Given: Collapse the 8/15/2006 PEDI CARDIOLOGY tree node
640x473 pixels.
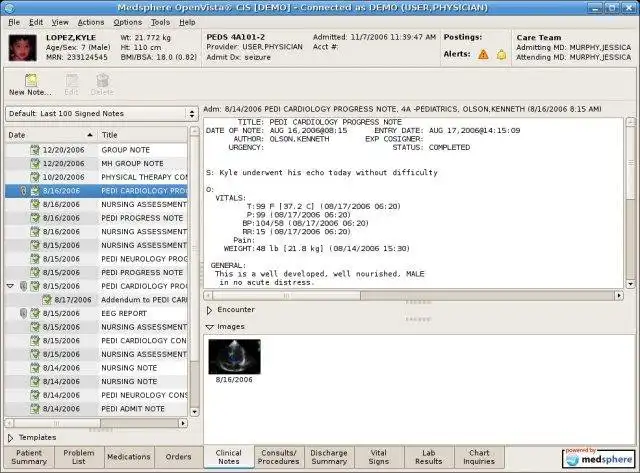Looking at the screenshot, I should pos(11,286).
